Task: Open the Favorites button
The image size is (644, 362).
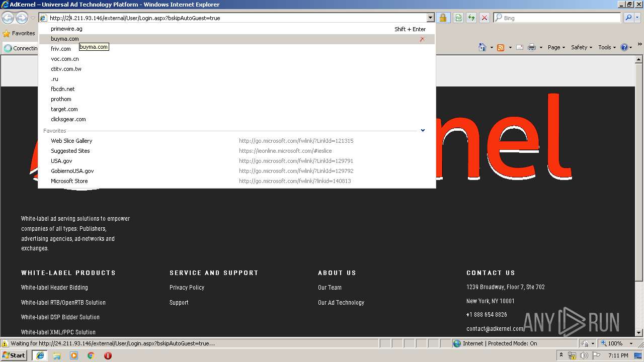Action: tap(19, 33)
